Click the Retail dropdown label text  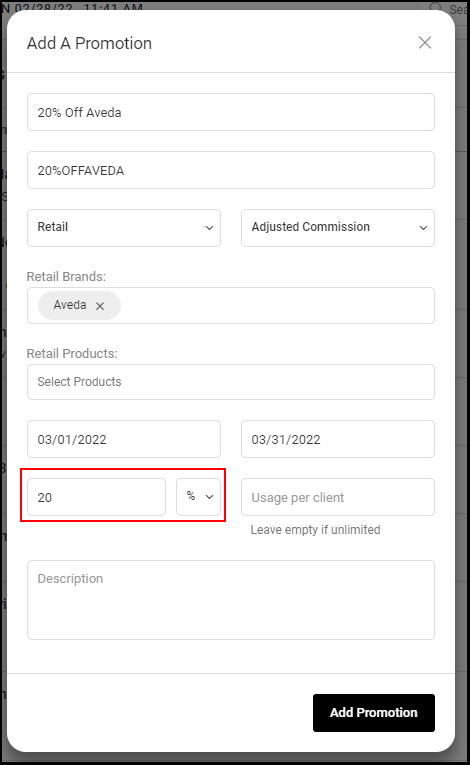click(53, 227)
